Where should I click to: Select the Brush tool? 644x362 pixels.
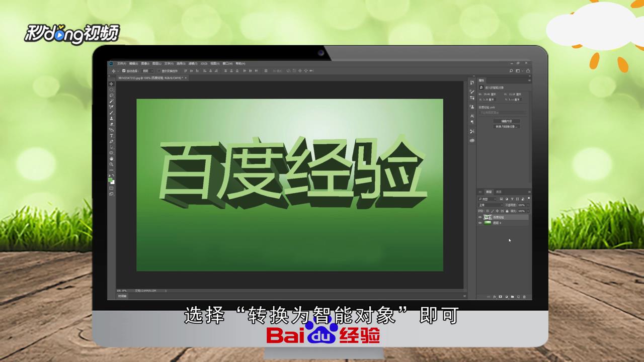[x=111, y=113]
